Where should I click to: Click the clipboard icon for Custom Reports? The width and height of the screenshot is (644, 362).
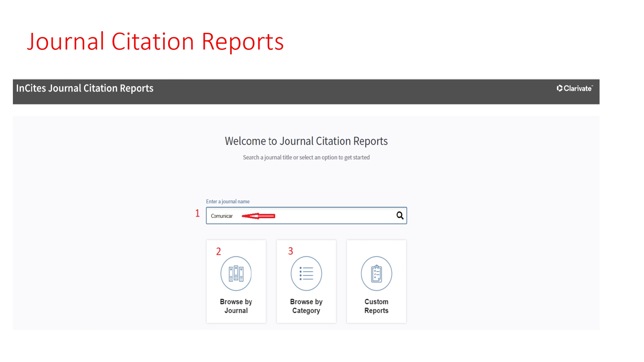[x=376, y=274]
